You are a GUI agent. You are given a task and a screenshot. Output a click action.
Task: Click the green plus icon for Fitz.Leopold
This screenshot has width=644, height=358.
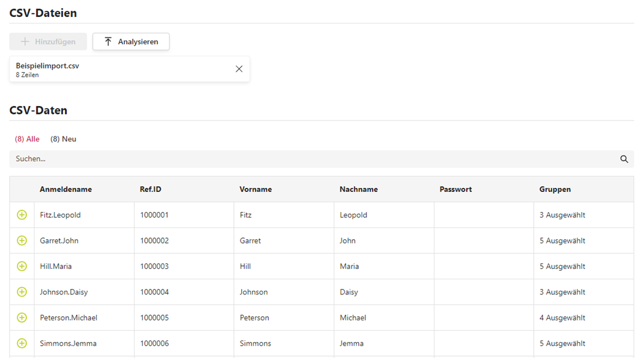[x=22, y=215]
